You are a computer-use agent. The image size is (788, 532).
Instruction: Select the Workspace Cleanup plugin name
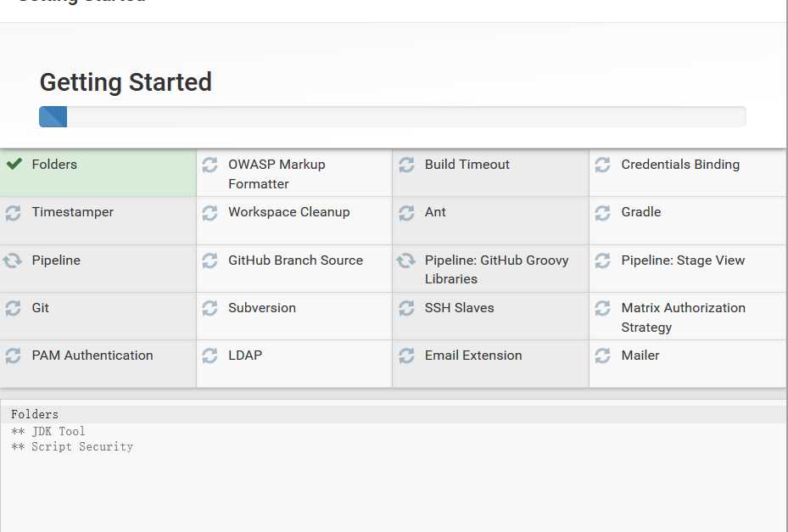(289, 212)
